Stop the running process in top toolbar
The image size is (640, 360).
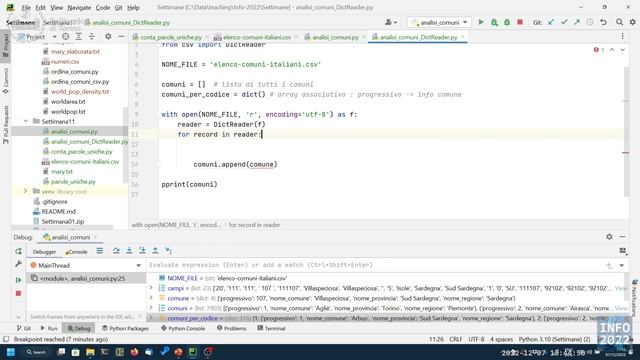click(x=520, y=22)
